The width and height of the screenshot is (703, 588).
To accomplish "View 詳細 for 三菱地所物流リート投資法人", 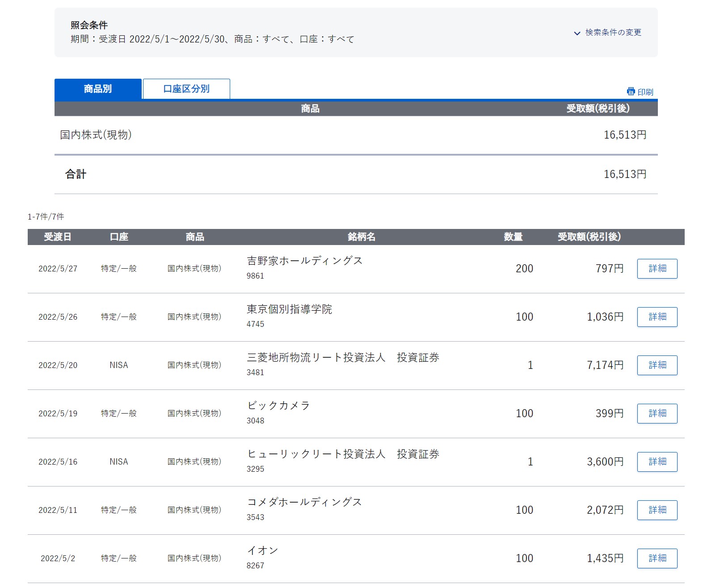I will pos(657,365).
